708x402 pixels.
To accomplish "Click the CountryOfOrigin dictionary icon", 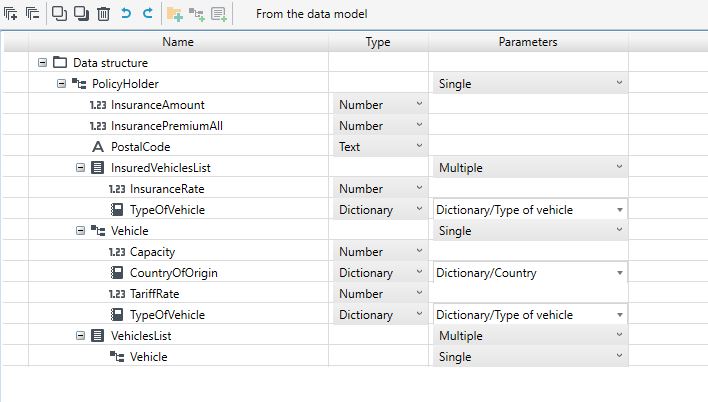I will click(x=117, y=272).
